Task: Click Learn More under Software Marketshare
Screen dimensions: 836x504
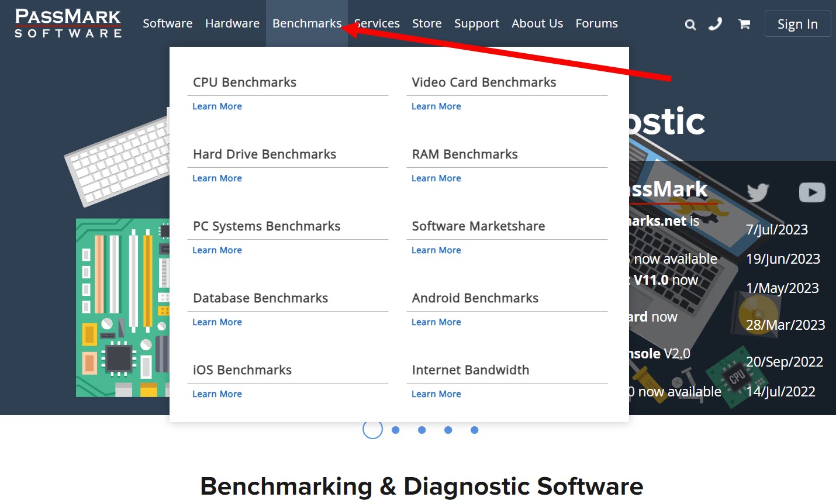Action: 436,250
